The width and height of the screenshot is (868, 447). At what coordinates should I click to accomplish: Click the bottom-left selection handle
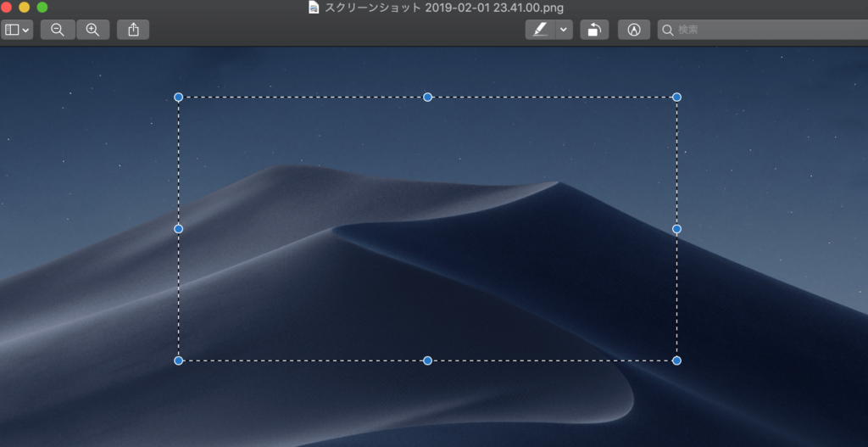(x=178, y=360)
